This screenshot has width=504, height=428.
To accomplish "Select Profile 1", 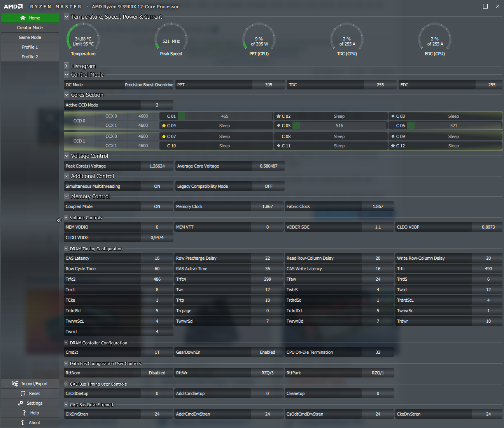I will (x=30, y=47).
